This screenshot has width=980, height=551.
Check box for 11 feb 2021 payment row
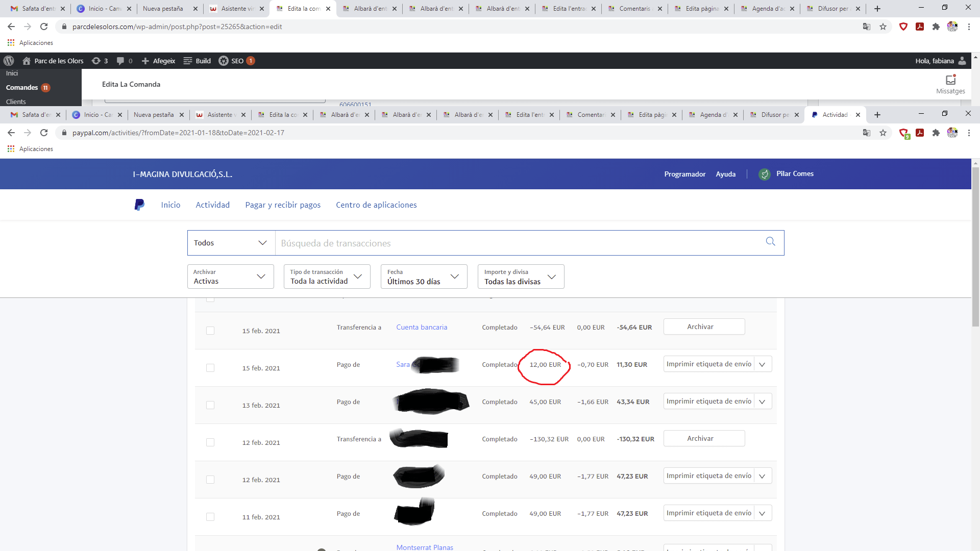click(210, 517)
